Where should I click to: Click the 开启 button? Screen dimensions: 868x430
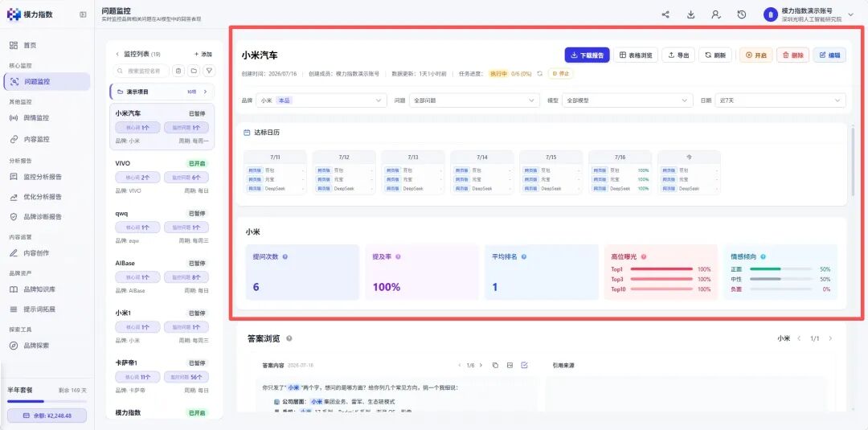pyautogui.click(x=756, y=55)
